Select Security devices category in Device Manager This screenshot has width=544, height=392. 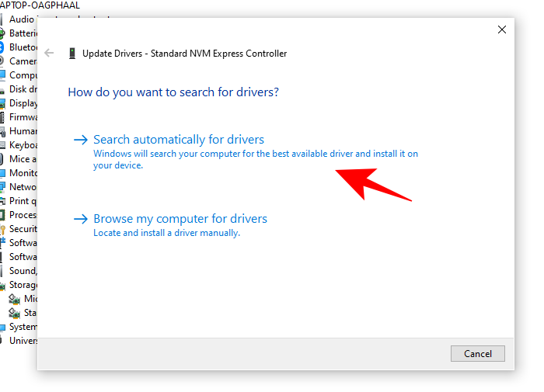(x=23, y=229)
